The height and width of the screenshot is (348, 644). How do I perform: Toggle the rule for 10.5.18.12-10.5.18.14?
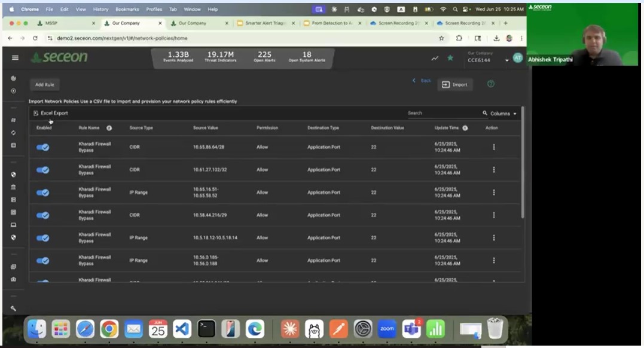coord(42,237)
